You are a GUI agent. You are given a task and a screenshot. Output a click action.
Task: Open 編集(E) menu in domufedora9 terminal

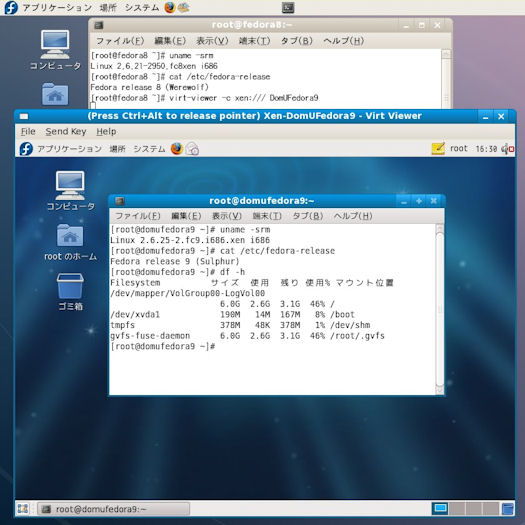(186, 216)
